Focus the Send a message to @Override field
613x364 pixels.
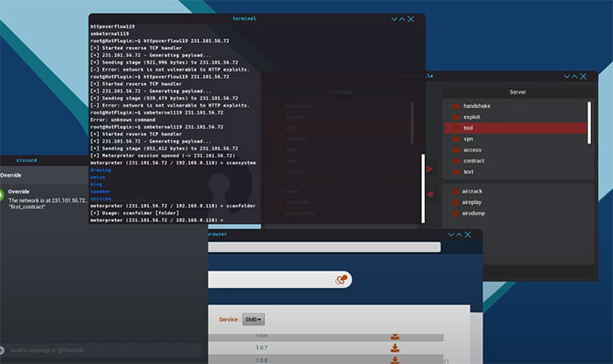(x=104, y=350)
